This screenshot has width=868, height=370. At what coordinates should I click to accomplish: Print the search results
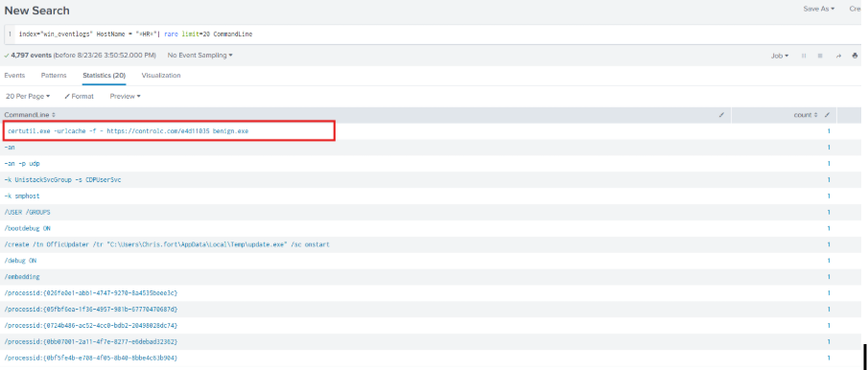click(x=856, y=56)
